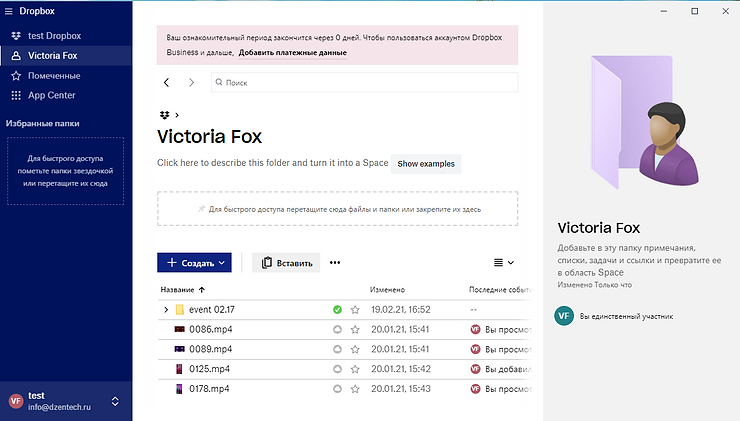Click the grid icon next to App Center
Image resolution: width=740 pixels, height=421 pixels.
pos(16,95)
